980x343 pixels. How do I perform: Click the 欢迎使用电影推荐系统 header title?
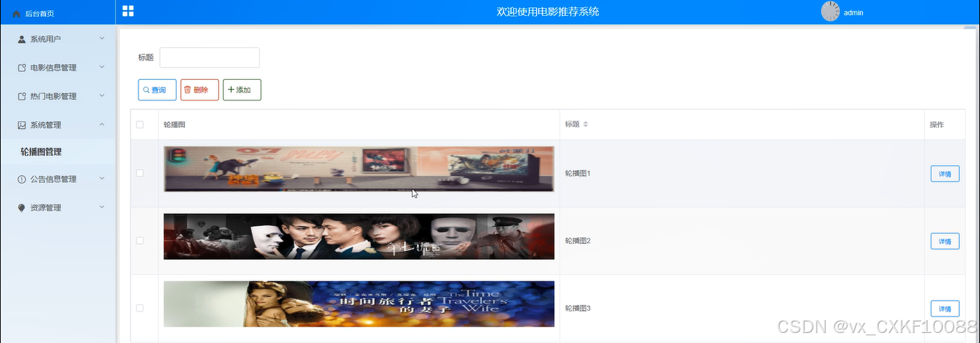tap(548, 11)
